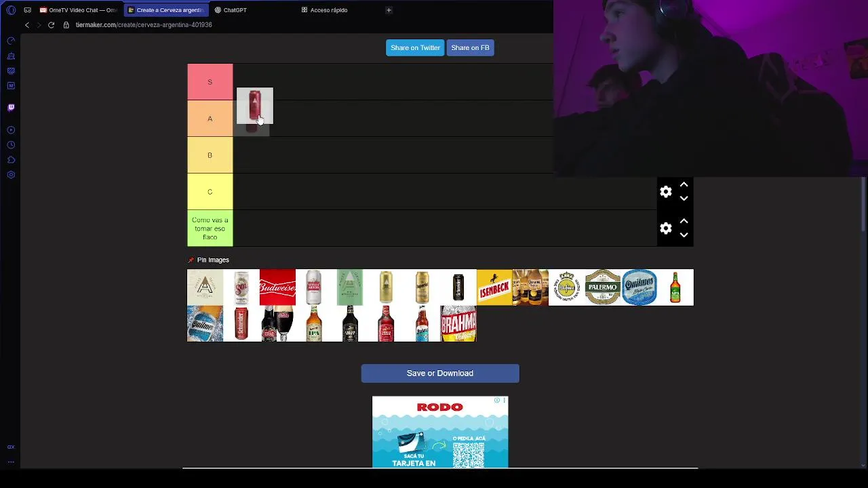Open the sidebar icon with letter M
This screenshot has width=868, height=488.
pyautogui.click(x=11, y=85)
